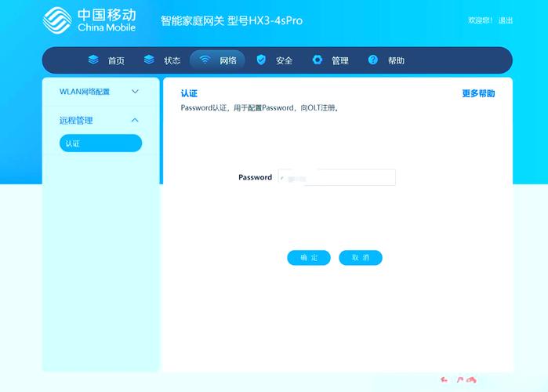Click the 远程管理 sidebar heading

(x=76, y=121)
